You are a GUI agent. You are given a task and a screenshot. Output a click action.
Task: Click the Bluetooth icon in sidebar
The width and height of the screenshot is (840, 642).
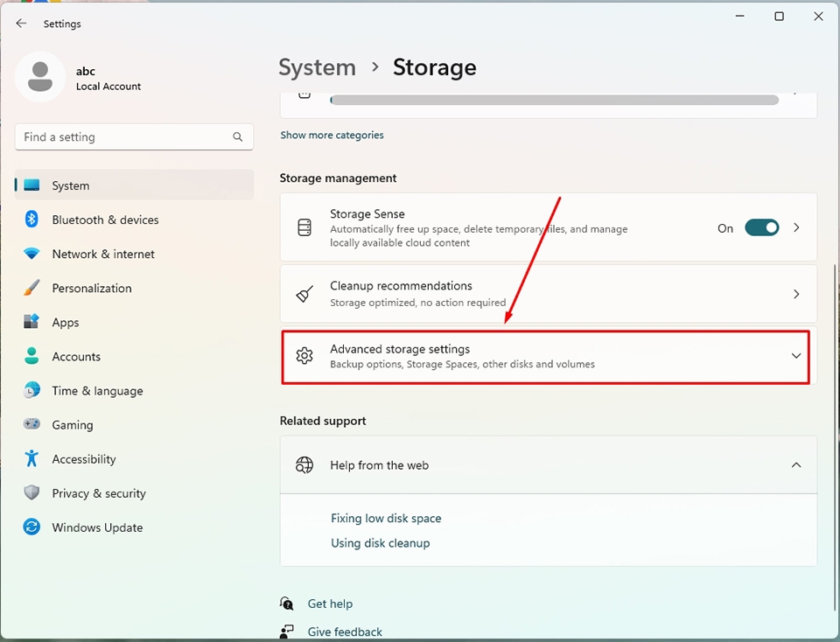(x=31, y=219)
